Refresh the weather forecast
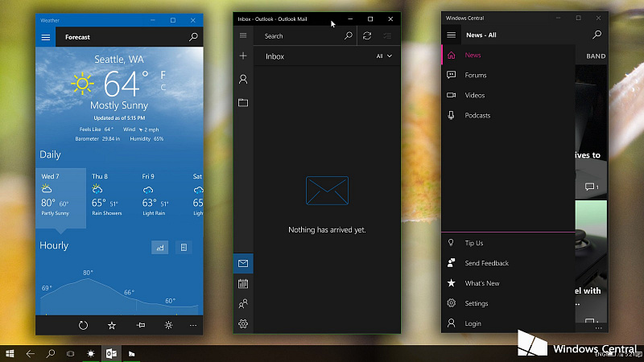This screenshot has height=362, width=644. (83, 326)
